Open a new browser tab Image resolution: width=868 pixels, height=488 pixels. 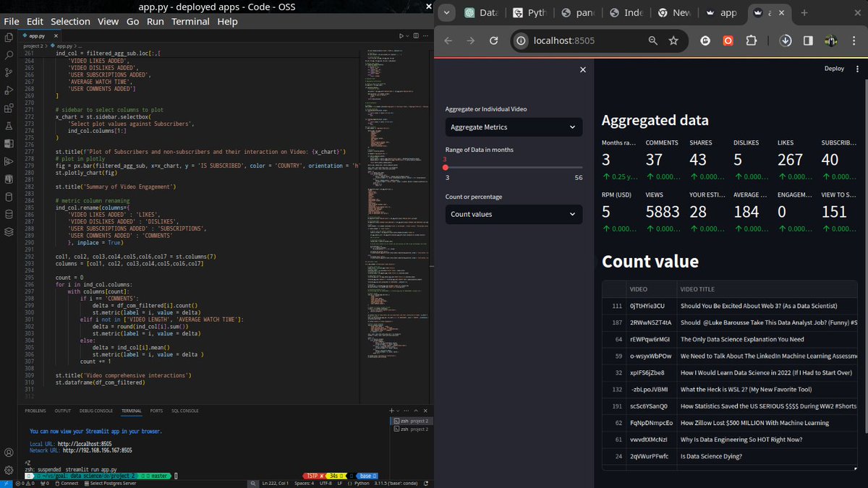804,12
